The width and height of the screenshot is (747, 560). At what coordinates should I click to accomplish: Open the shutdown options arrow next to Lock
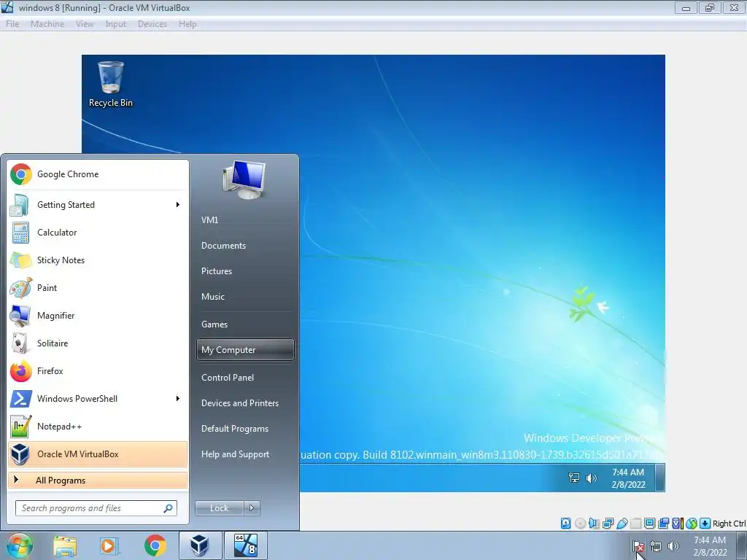(252, 508)
